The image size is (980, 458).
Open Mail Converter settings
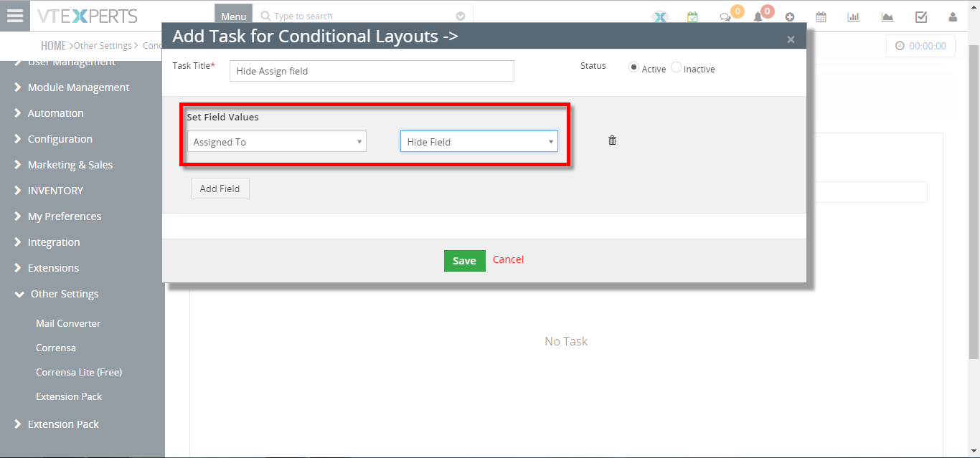coord(68,323)
